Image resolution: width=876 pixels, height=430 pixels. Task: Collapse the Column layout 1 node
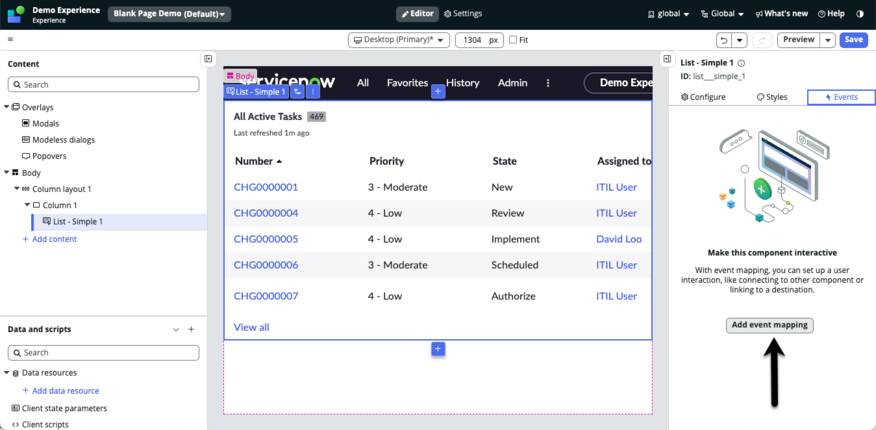coord(17,189)
